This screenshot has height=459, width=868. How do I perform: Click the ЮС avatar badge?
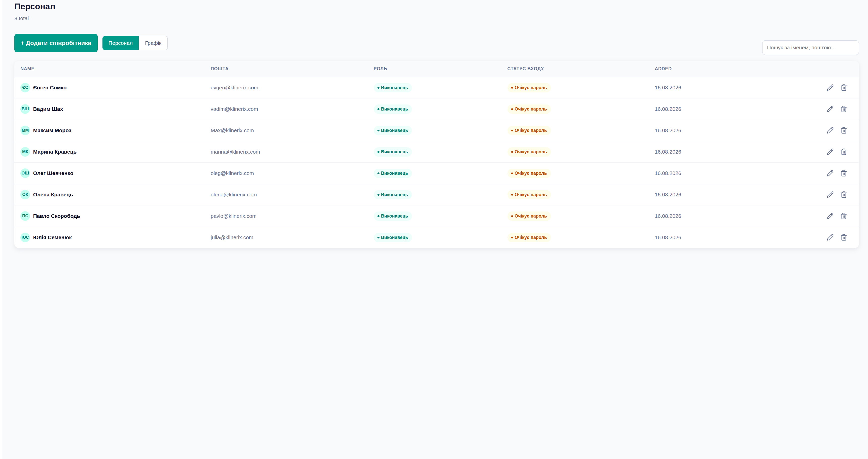coord(25,237)
